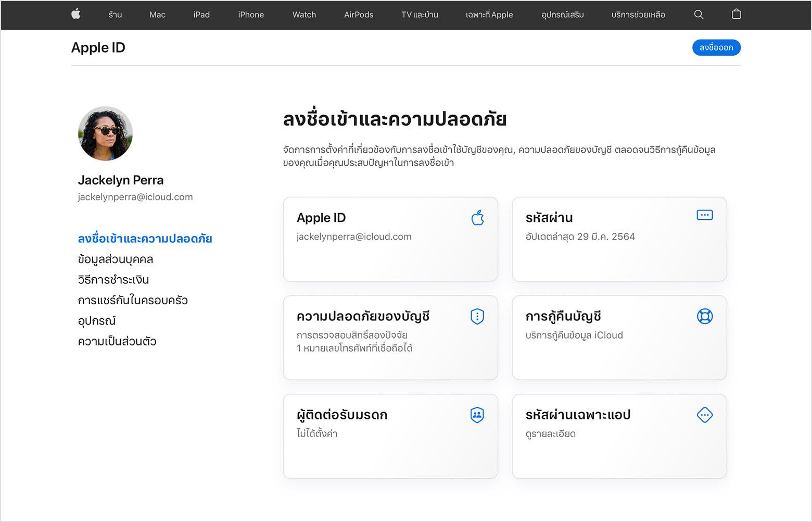This screenshot has width=812, height=522.
Task: Select AirPods in the top navigation
Action: coord(358,15)
